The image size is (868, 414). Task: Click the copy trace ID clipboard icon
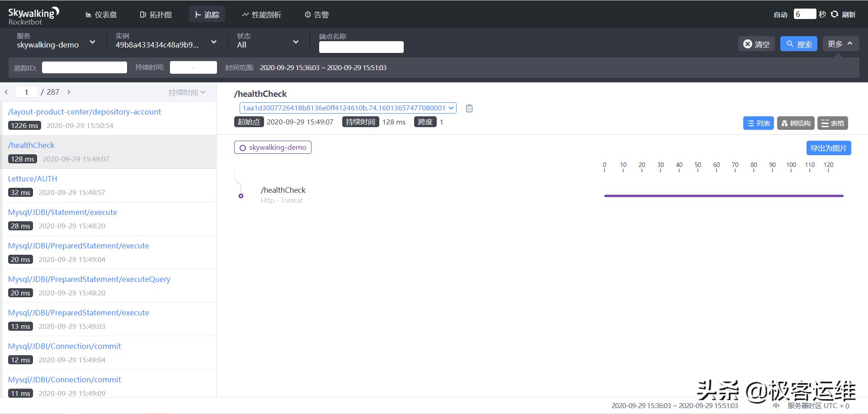pyautogui.click(x=469, y=109)
